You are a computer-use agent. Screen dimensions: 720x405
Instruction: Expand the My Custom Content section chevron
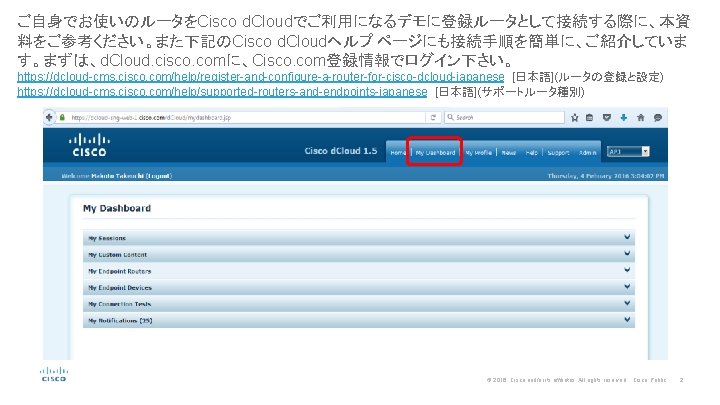(627, 253)
